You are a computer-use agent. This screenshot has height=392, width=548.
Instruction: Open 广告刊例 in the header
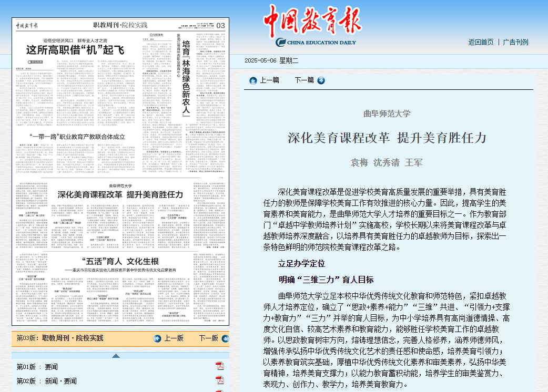pos(515,42)
